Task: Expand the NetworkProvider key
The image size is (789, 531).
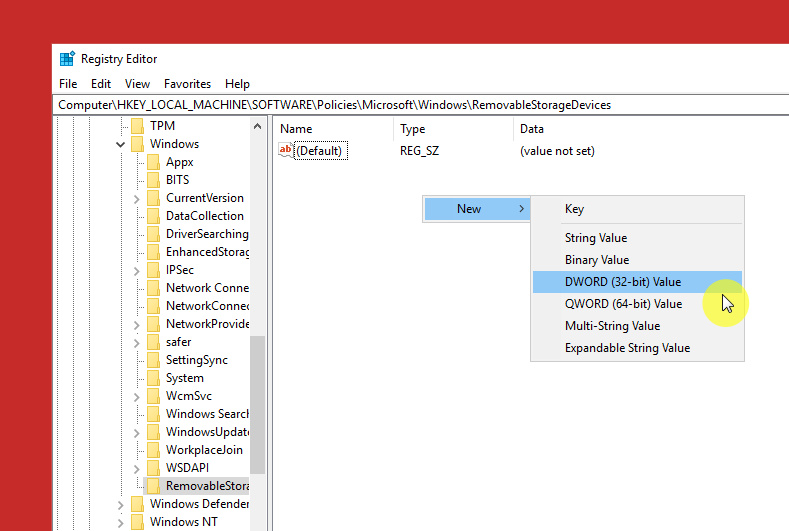Action: click(136, 325)
